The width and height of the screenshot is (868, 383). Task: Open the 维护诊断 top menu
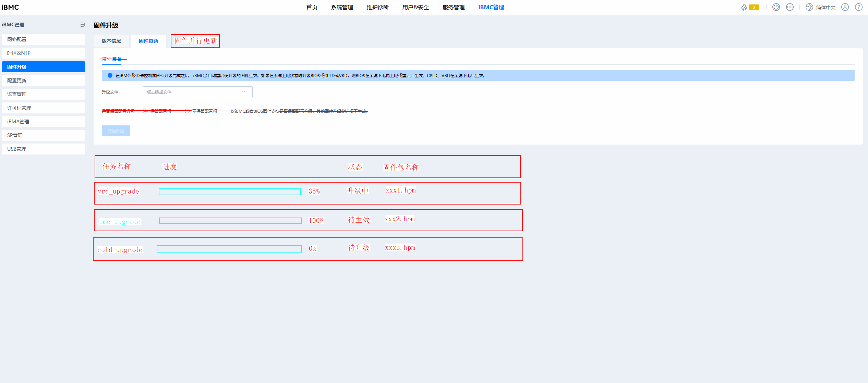point(377,7)
